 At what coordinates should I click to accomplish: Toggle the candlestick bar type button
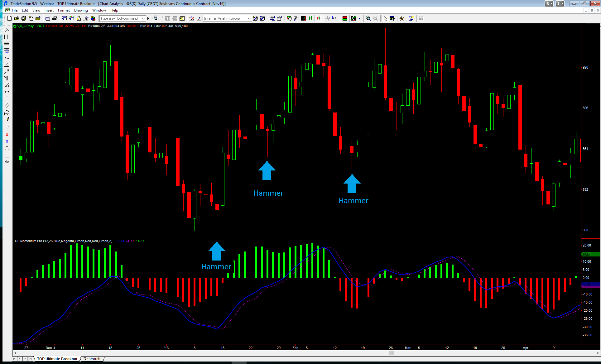(x=318, y=18)
